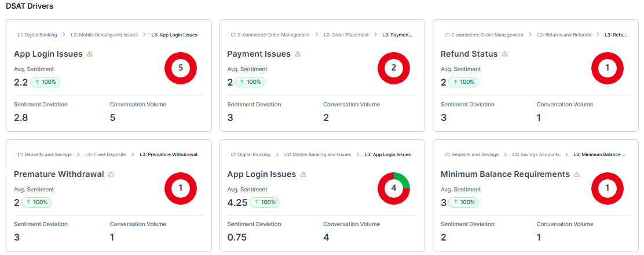Viewport: 644px width, 255px height.
Task: Open the L2: Order Placement breadcrumb
Action: pos(346,35)
